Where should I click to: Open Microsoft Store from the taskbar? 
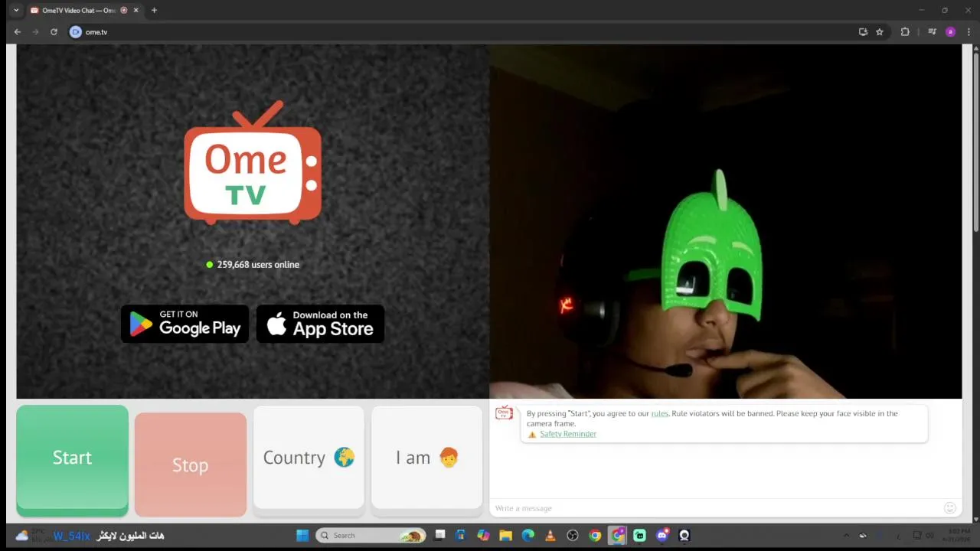[x=461, y=536]
